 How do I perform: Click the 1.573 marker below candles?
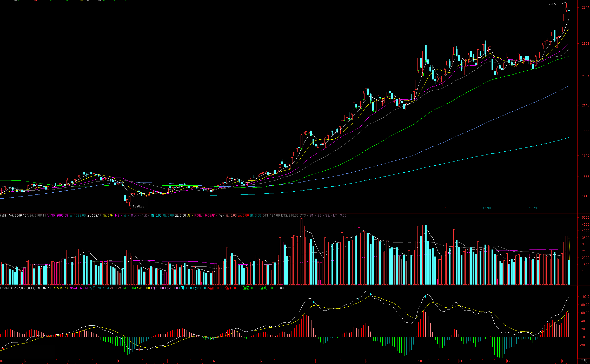533,208
